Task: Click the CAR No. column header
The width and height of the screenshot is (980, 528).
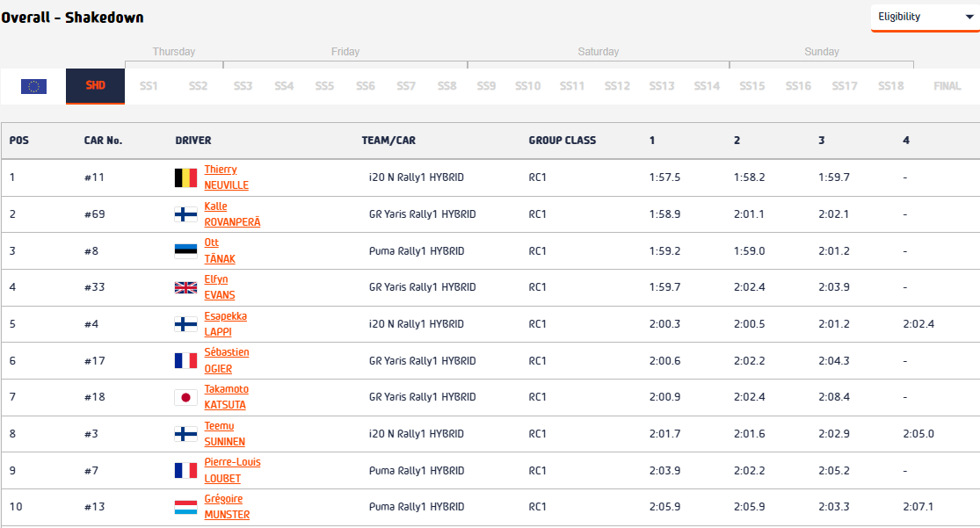Action: pos(103,141)
